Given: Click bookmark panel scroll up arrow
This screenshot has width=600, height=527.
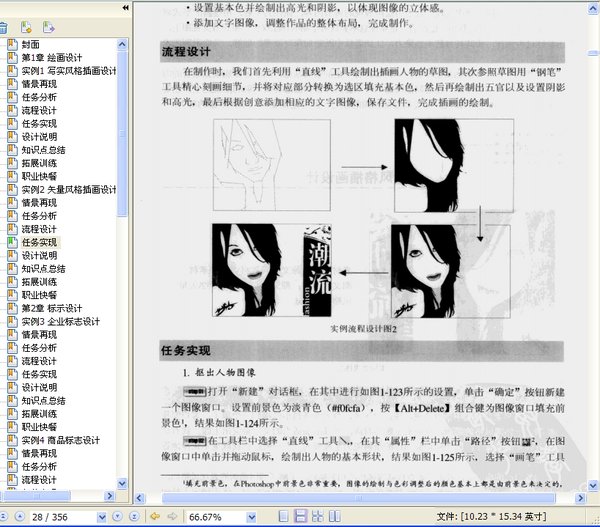Looking at the screenshot, I should [122, 44].
